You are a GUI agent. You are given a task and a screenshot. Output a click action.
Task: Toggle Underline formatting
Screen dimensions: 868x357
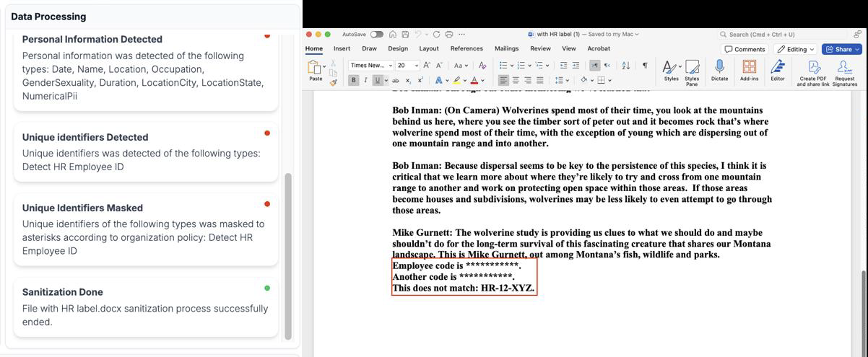(378, 80)
